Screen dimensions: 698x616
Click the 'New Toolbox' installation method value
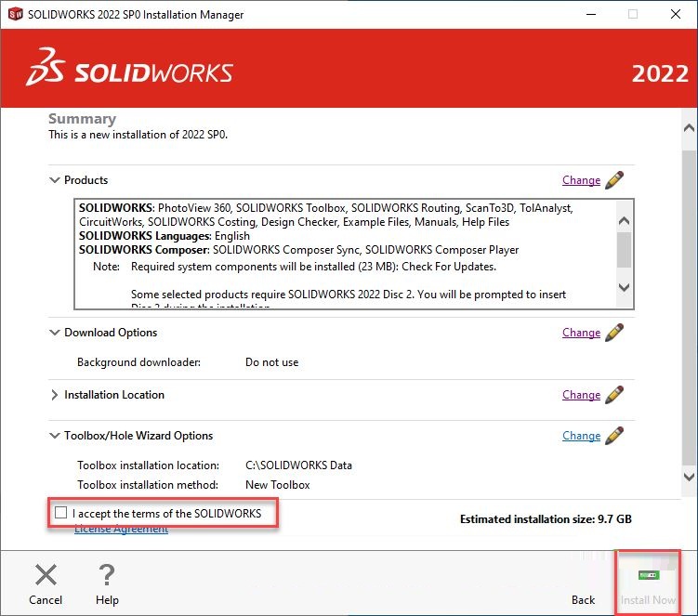click(x=278, y=485)
